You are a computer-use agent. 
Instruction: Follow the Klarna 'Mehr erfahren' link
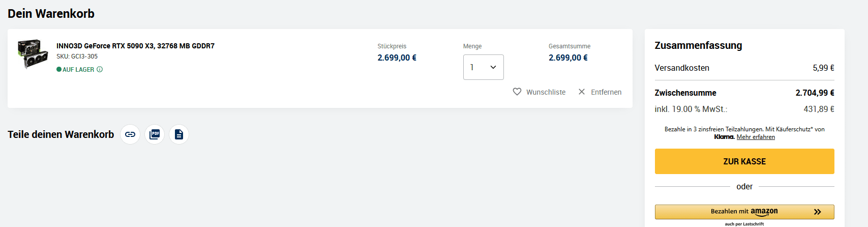(x=756, y=137)
